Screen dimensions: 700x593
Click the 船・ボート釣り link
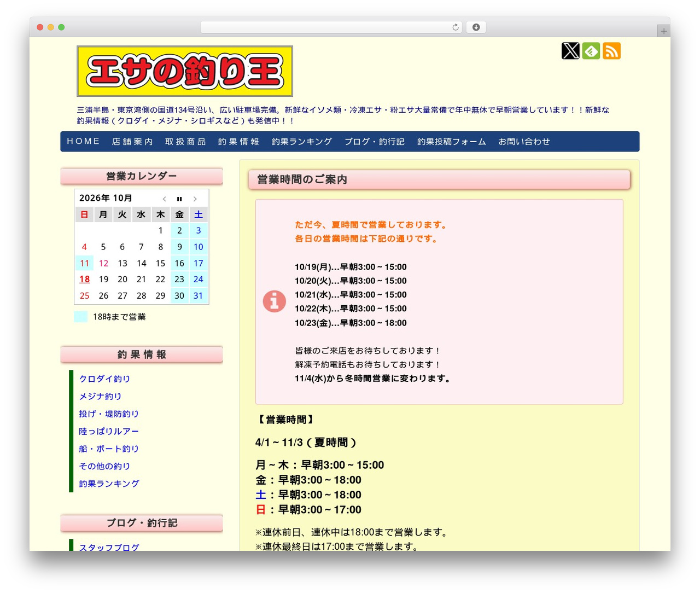point(109,449)
